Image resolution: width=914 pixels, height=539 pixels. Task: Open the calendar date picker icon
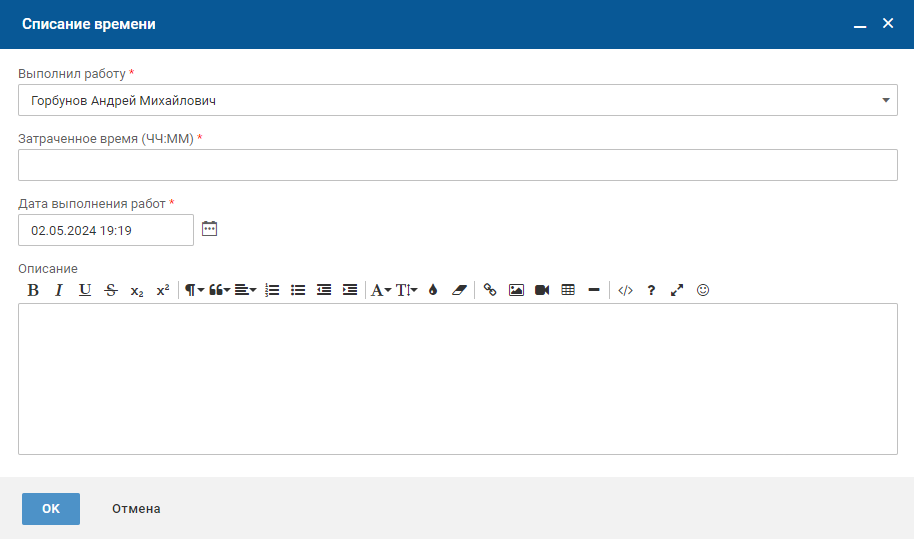[x=209, y=229]
